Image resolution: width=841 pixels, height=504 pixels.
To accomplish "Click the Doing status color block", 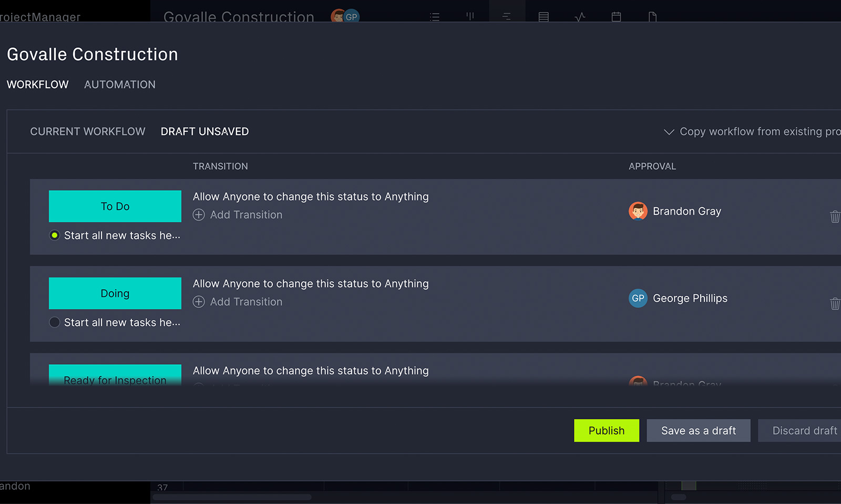I will tap(115, 293).
